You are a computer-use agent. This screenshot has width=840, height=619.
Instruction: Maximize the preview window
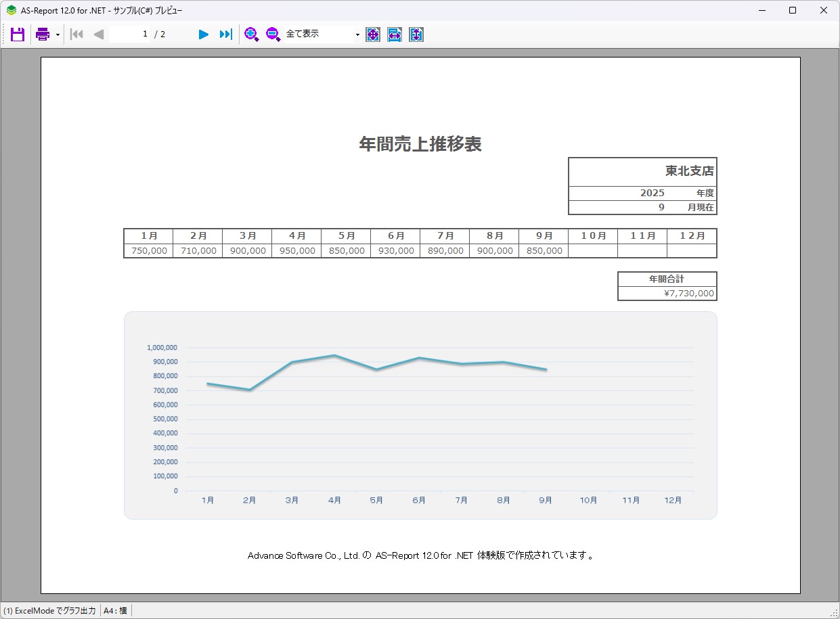[793, 11]
